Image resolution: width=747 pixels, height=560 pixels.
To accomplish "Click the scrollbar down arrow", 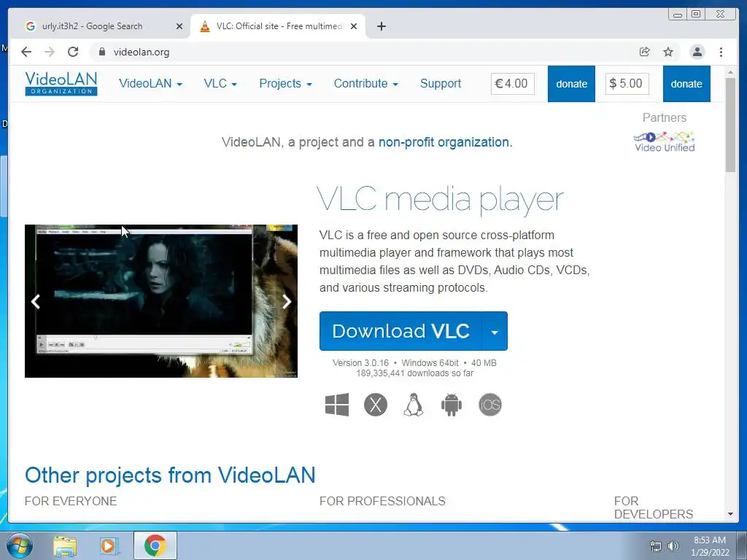I will coord(730,514).
